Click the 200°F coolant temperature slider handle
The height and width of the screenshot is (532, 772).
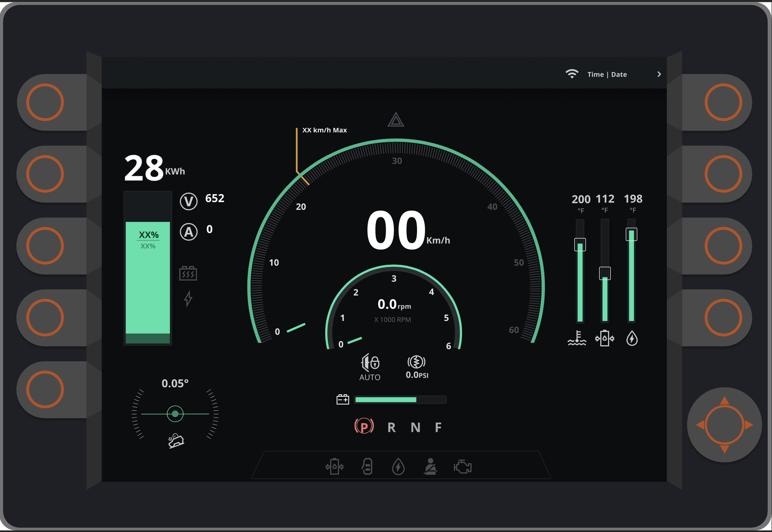(580, 245)
